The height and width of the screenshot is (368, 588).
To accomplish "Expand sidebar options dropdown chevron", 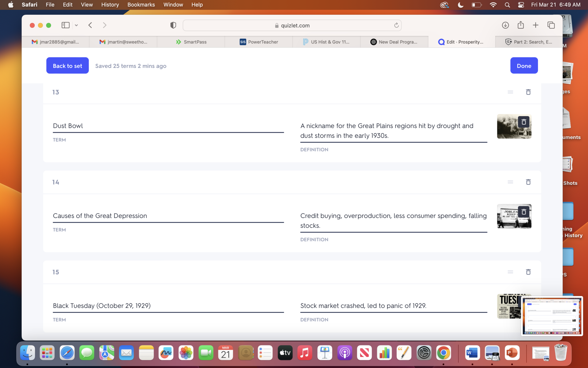I will point(76,25).
